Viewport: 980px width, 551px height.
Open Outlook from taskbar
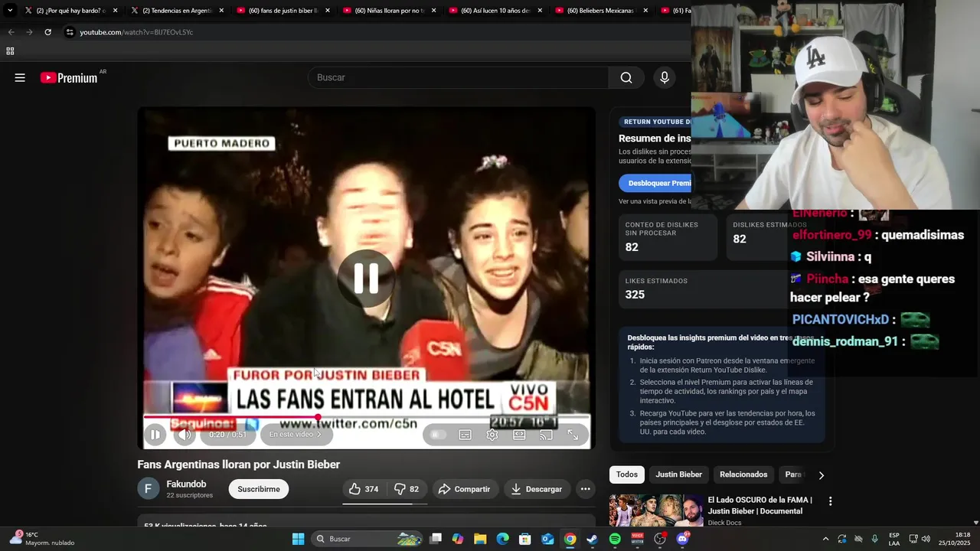[x=547, y=539]
